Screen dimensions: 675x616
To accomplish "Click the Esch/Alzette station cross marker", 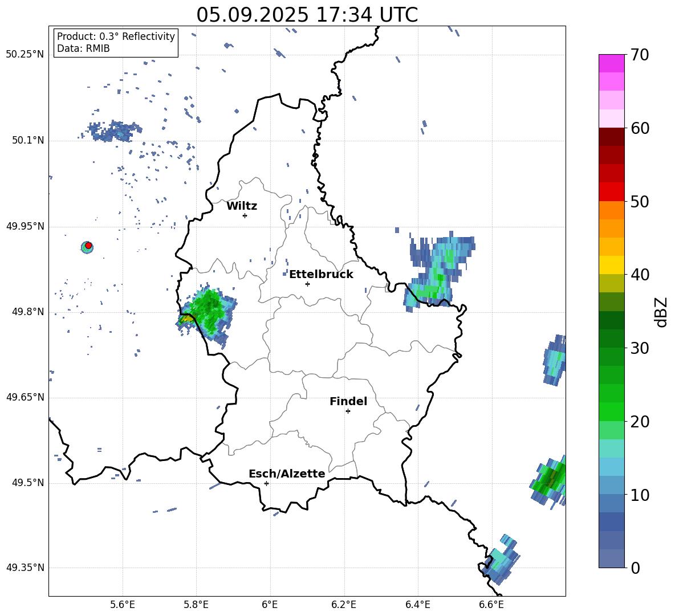I will (266, 483).
